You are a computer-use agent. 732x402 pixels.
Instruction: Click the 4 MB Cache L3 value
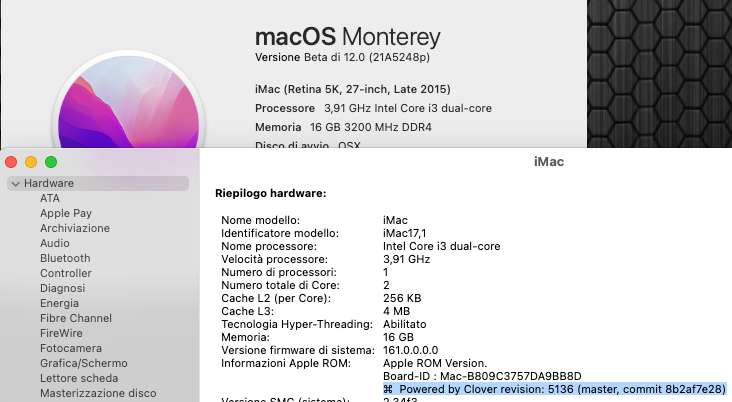coord(396,311)
